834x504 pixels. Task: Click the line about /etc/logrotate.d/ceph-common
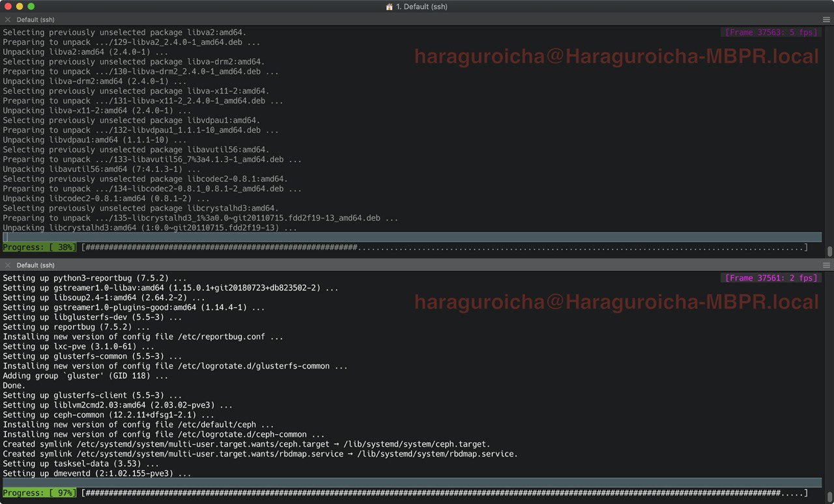[164, 434]
